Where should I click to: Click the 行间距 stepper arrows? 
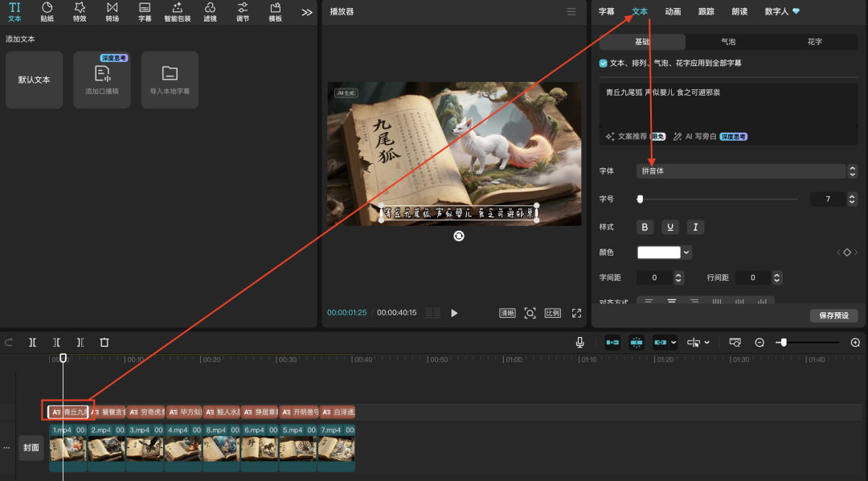(x=776, y=277)
